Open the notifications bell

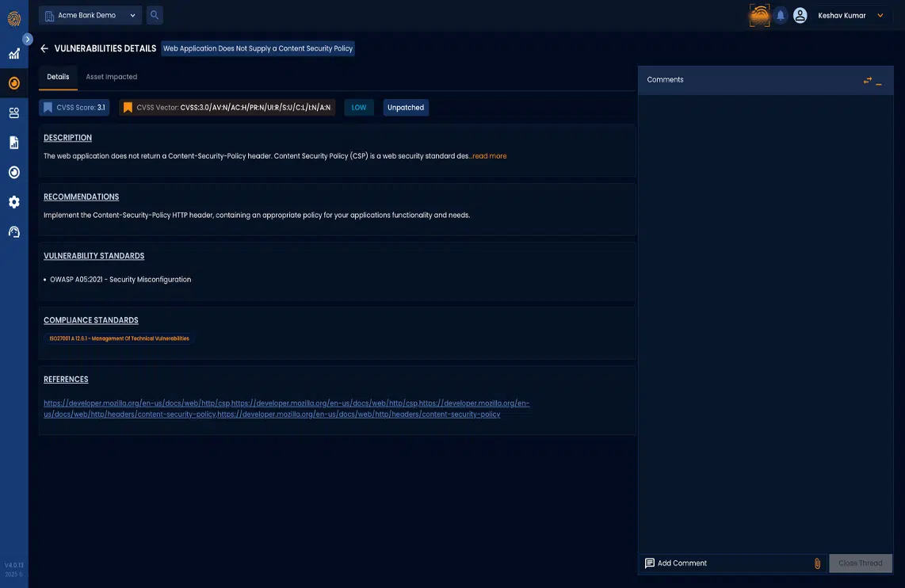point(781,16)
